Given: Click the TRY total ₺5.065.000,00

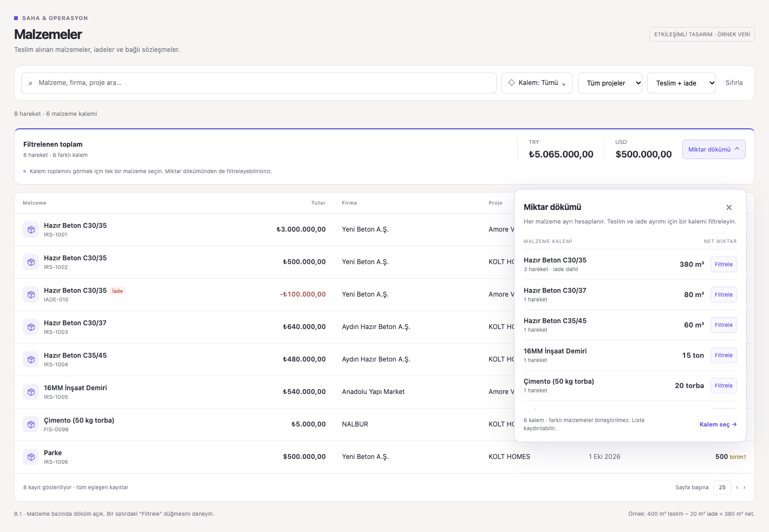Looking at the screenshot, I should point(561,154).
